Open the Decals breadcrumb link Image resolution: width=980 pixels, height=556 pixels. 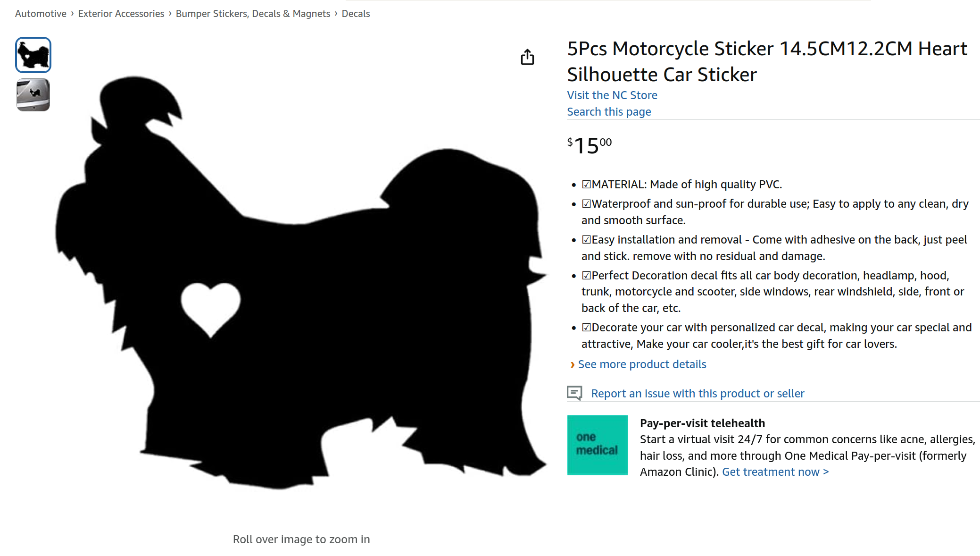pyautogui.click(x=356, y=14)
